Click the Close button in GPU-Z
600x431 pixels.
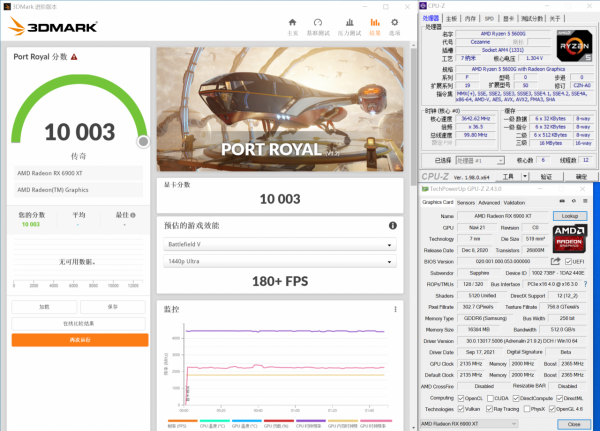coord(572,424)
